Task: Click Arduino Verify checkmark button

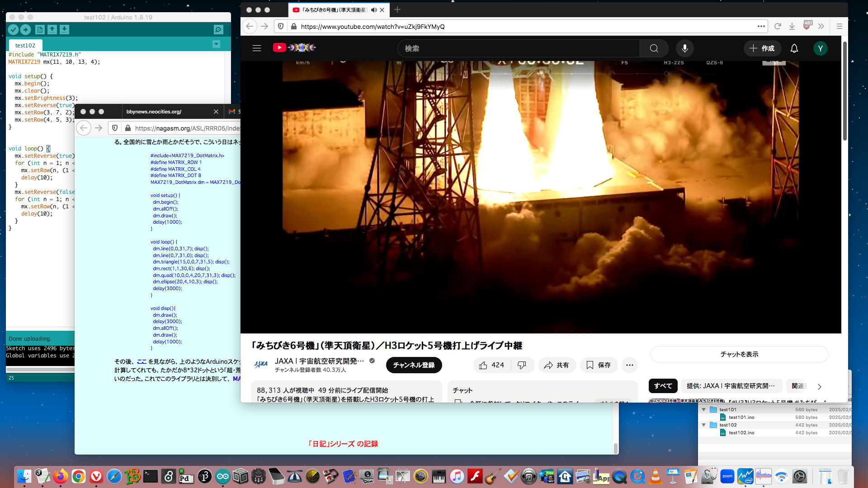Action: [x=13, y=30]
